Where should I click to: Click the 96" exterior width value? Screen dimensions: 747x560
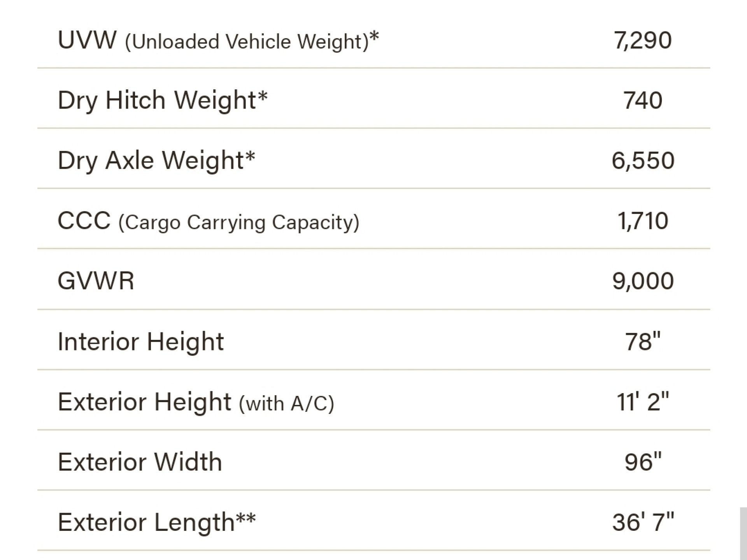pyautogui.click(x=643, y=462)
